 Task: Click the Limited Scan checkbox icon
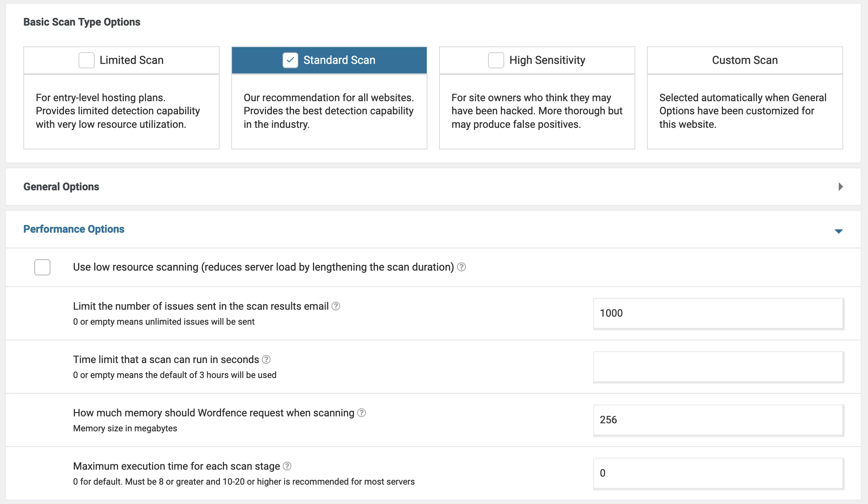86,60
